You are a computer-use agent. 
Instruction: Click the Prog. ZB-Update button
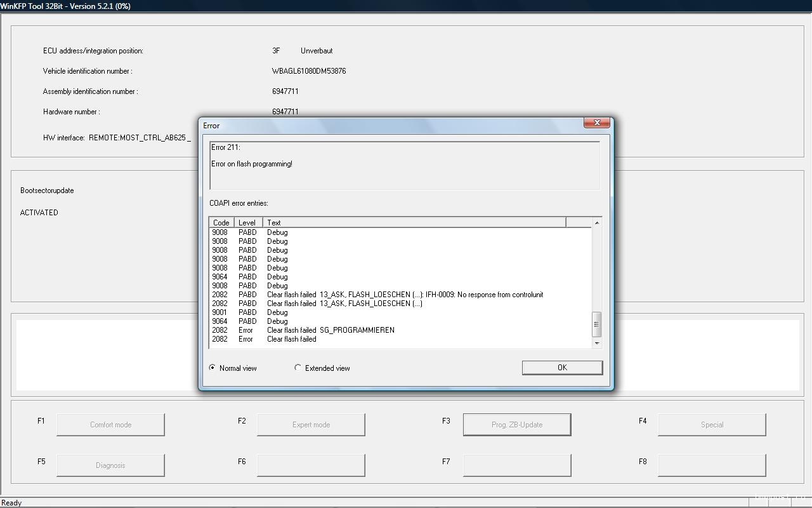(517, 425)
